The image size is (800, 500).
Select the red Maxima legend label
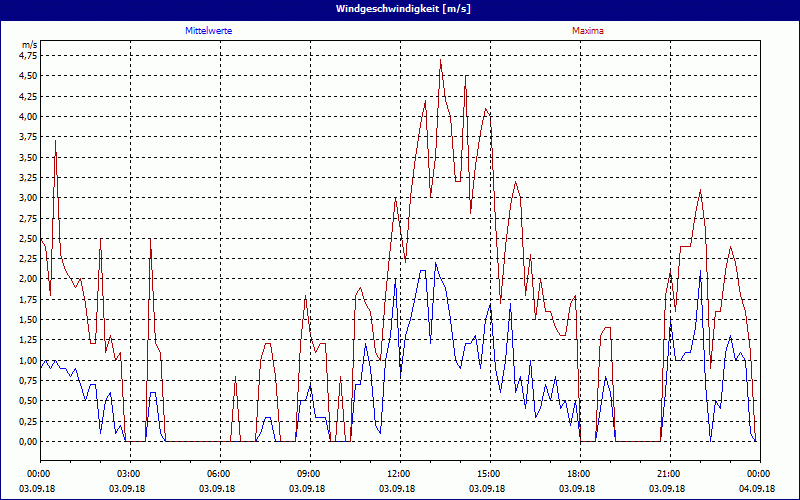(588, 31)
